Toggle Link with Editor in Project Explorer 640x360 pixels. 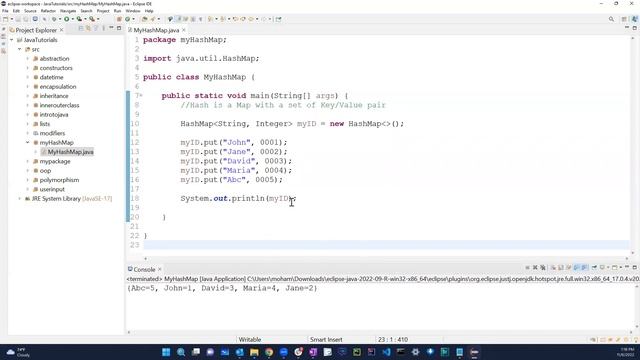pyautogui.click(x=88, y=29)
